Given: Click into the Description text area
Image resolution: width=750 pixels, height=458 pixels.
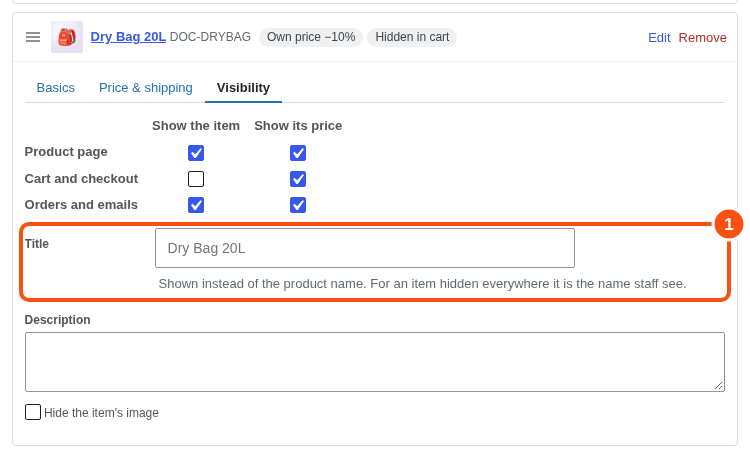Looking at the screenshot, I should [375, 362].
